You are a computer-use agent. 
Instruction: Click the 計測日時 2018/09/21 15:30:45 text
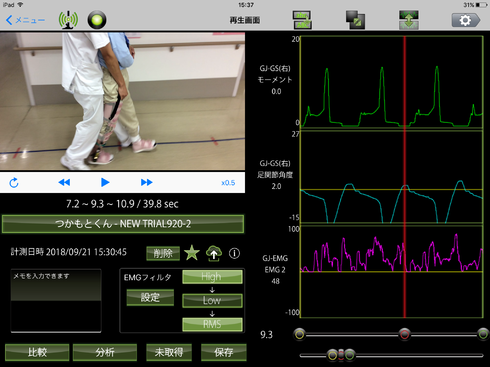coord(69,252)
